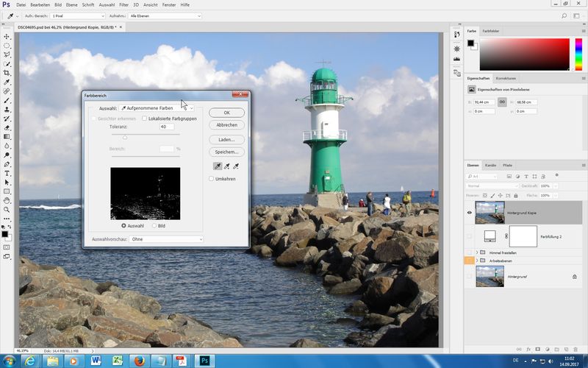Expand the Himmel freistellen layer group
Viewport: 588px width, 368px height.
pyautogui.click(x=478, y=252)
